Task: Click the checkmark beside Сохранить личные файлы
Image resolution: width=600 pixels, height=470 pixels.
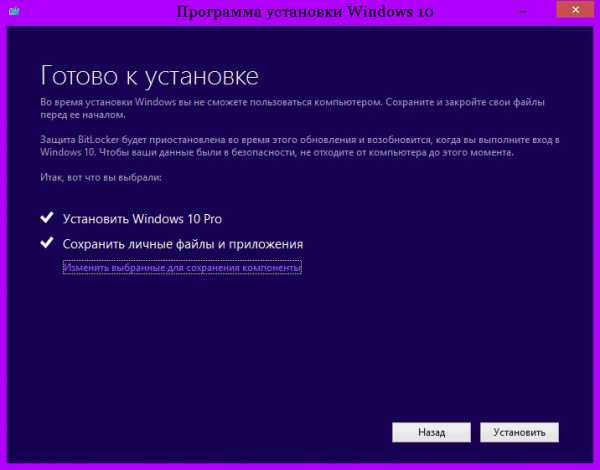Action: [x=47, y=243]
